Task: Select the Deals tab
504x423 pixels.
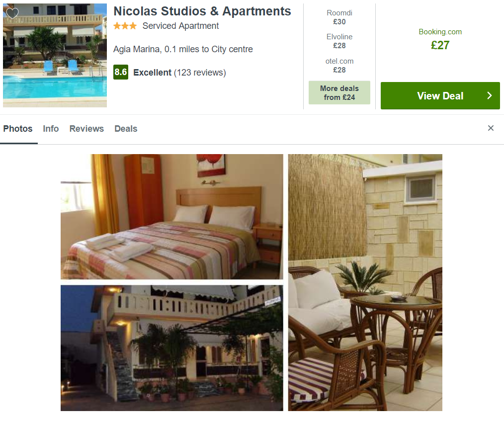Action: [126, 129]
